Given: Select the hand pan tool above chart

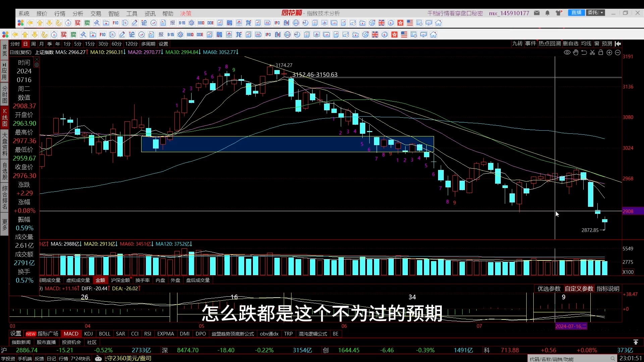Looking at the screenshot, I should point(576,52).
